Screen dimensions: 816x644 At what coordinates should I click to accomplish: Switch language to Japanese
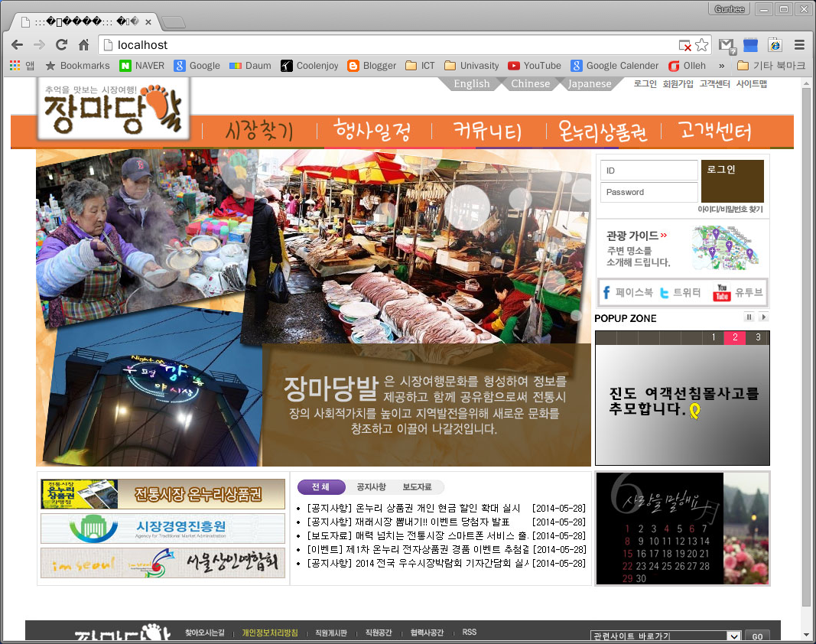coord(590,84)
